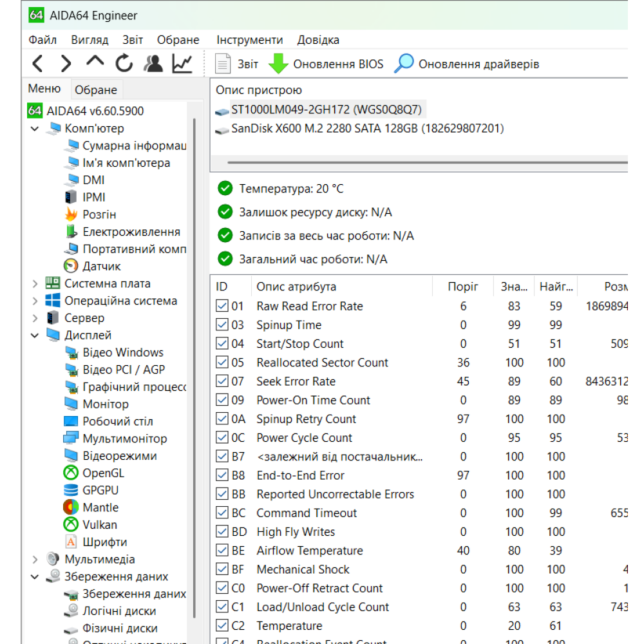
Task: Uncheck attribute 01 Raw Read Error Rate
Action: (x=222, y=306)
